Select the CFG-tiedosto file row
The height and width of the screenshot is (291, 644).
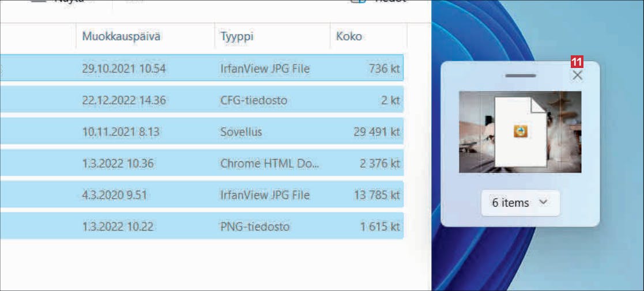coord(201,100)
